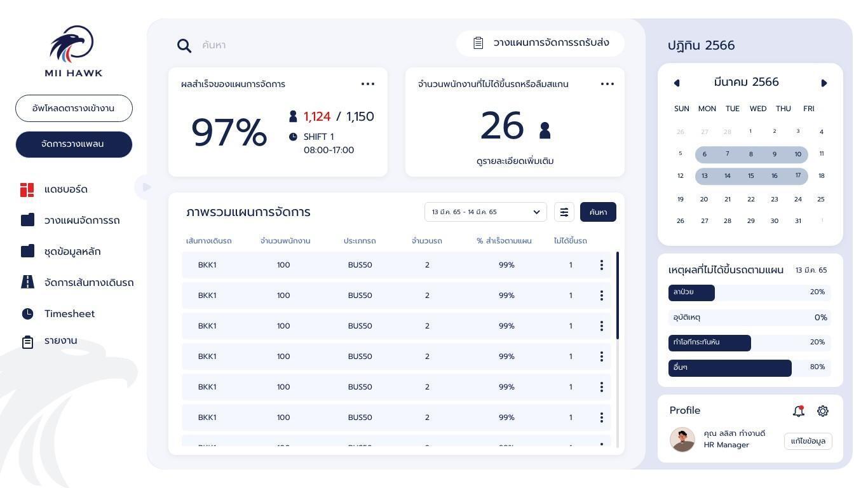Collapse the sidebar using the arrow handle
This screenshot has height=488, width=868.
point(147,187)
